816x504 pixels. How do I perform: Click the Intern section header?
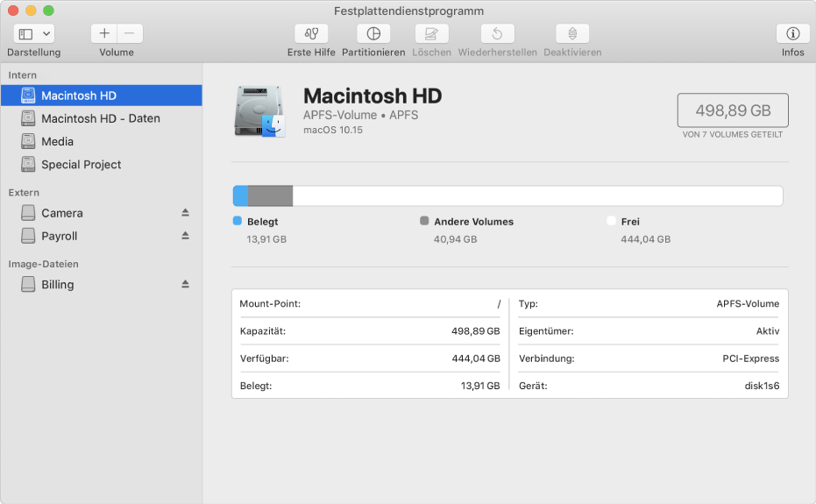click(23, 75)
